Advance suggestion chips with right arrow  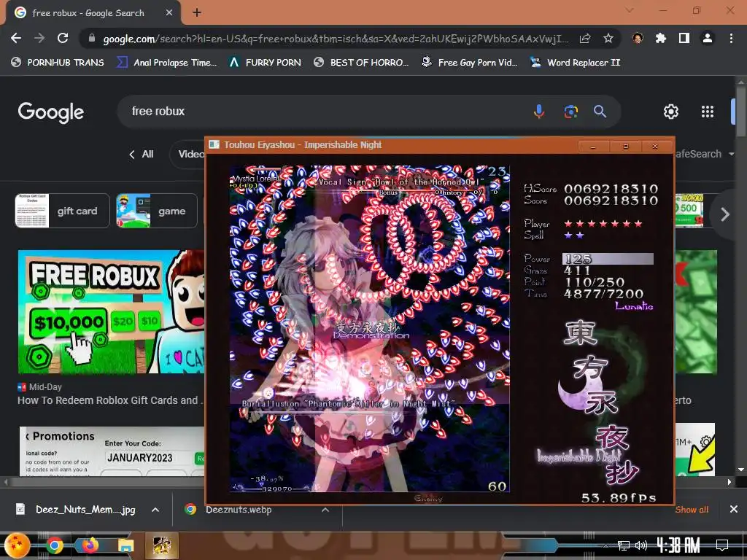tap(725, 214)
